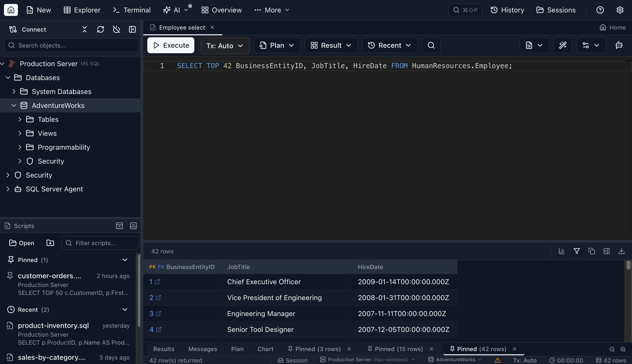
Task: Click the New button in top bar
Action: pyautogui.click(x=39, y=10)
